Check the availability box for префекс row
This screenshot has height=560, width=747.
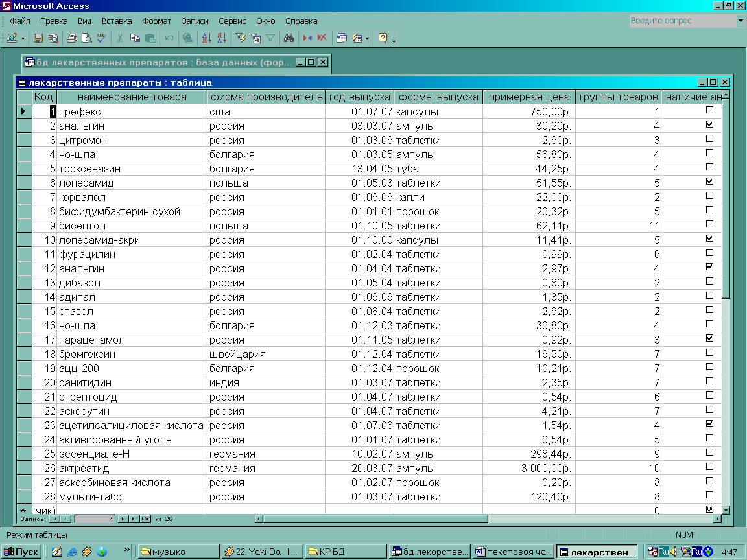(x=709, y=110)
